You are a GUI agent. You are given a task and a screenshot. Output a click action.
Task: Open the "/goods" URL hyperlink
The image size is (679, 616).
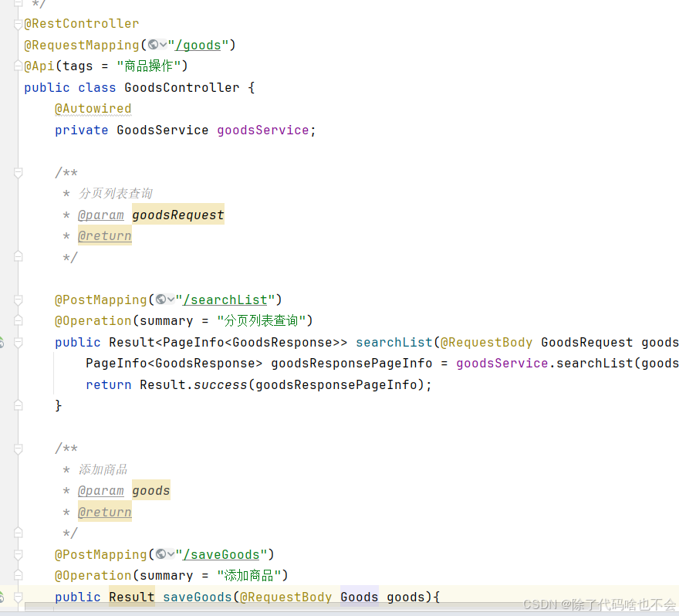pyautogui.click(x=199, y=45)
